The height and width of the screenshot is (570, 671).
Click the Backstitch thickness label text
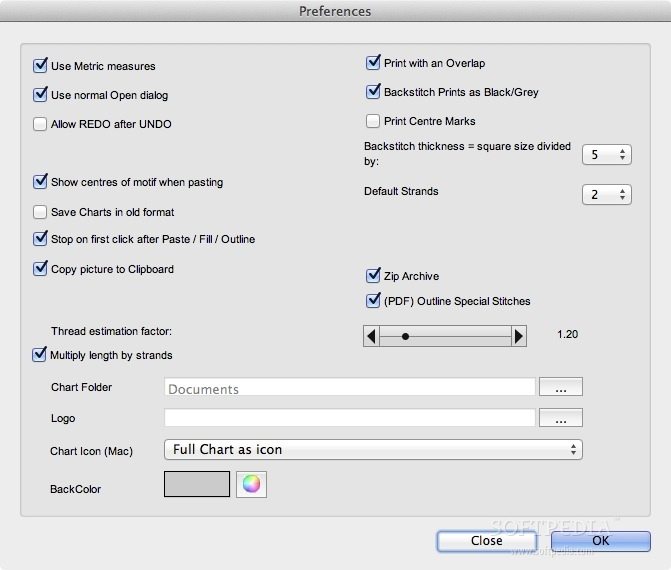467,154
